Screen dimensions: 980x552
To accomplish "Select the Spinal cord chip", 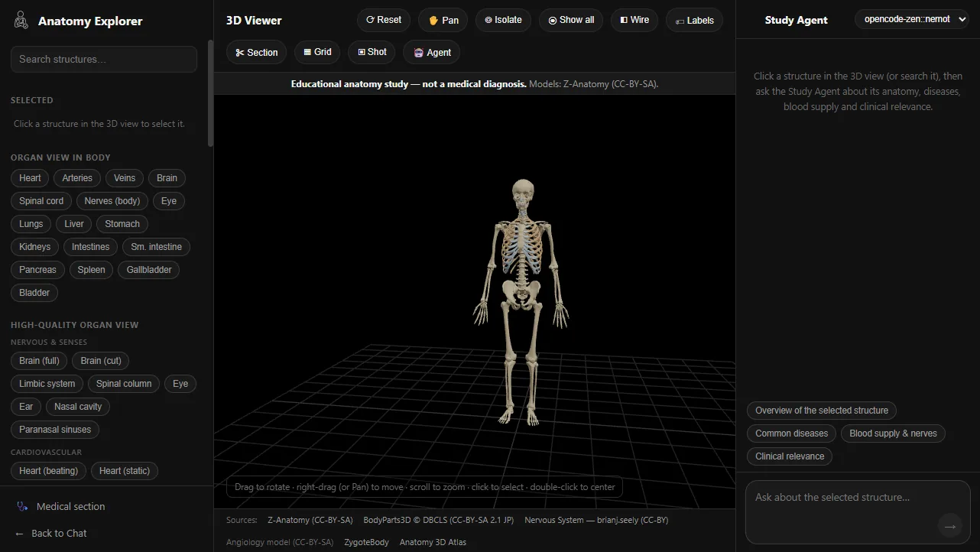I will pyautogui.click(x=41, y=201).
